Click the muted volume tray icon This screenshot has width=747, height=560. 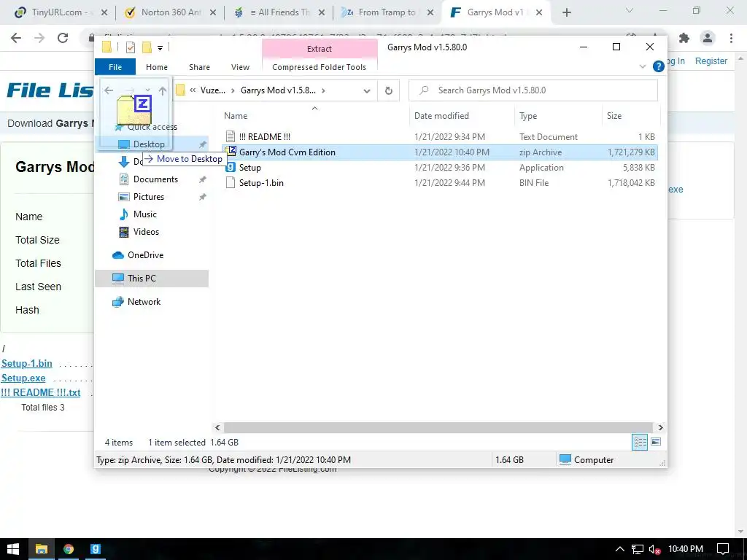(x=654, y=550)
